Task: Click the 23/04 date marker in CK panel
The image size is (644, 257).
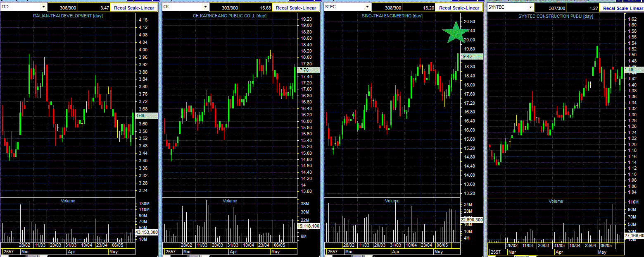Action: click(x=264, y=245)
